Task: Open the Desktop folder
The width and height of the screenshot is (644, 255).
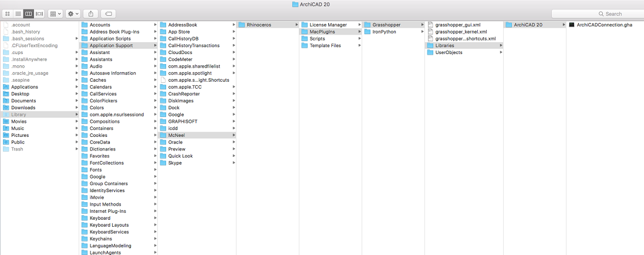Action: click(20, 94)
